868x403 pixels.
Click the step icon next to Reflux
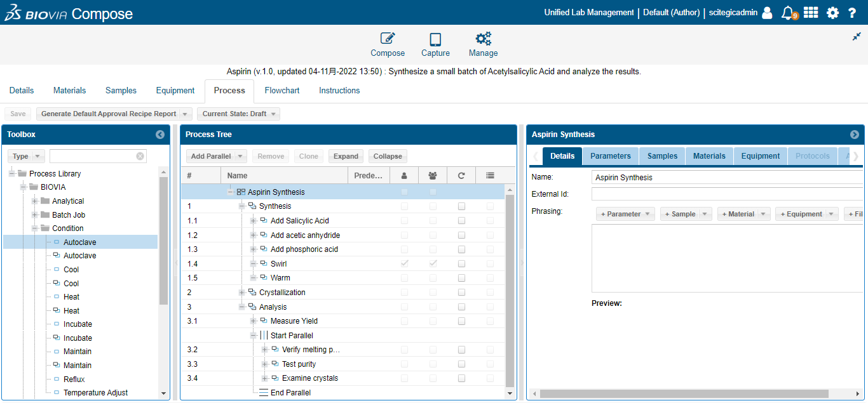(57, 380)
